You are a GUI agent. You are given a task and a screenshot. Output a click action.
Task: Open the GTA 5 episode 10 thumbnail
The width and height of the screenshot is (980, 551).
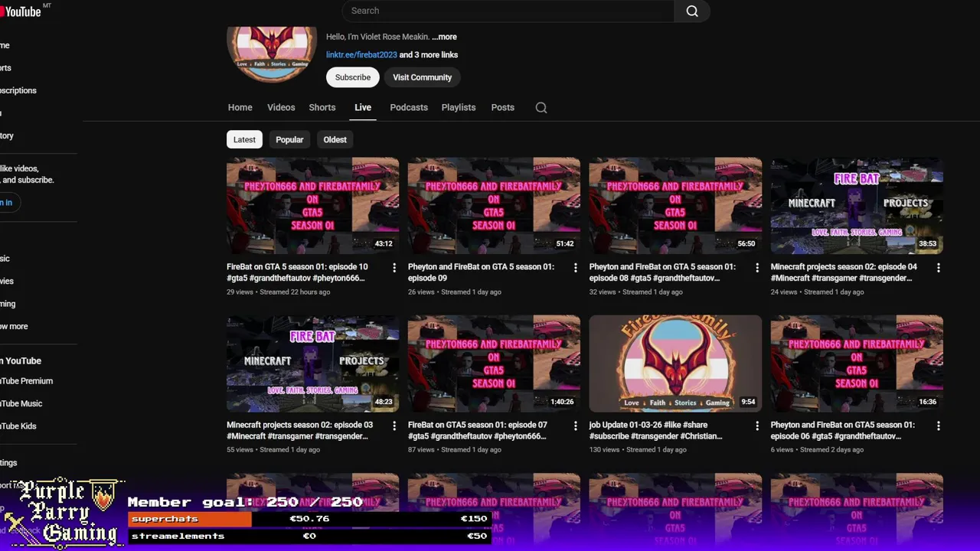pyautogui.click(x=312, y=206)
